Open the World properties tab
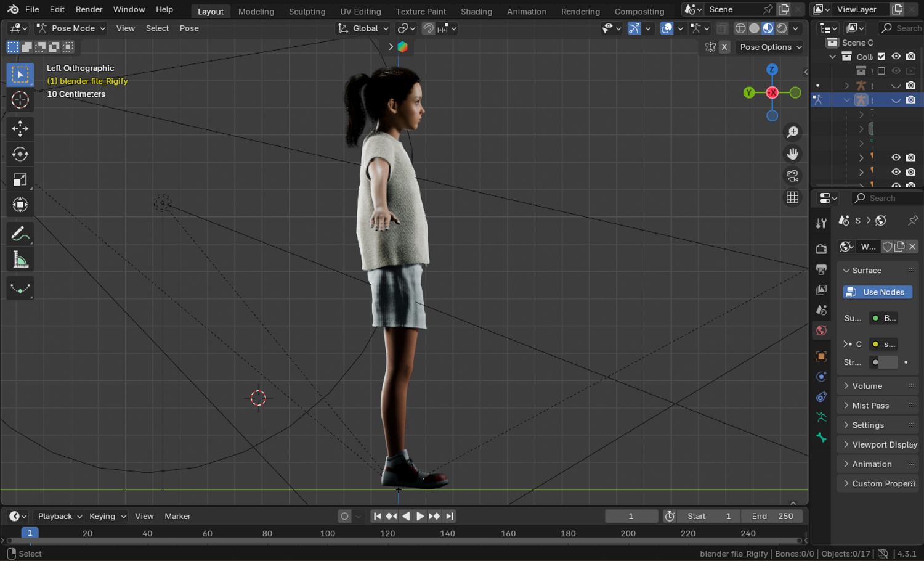Viewport: 924px width, 561px height. [x=821, y=330]
